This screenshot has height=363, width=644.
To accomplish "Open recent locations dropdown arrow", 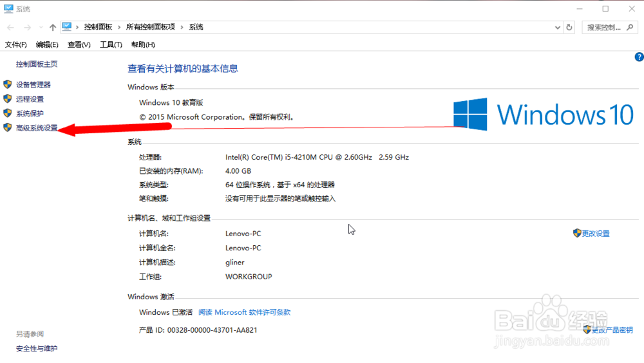I will point(41,28).
